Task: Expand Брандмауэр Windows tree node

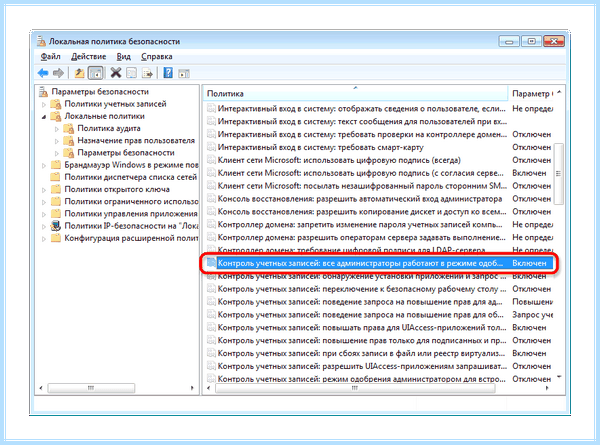Action: (x=44, y=166)
